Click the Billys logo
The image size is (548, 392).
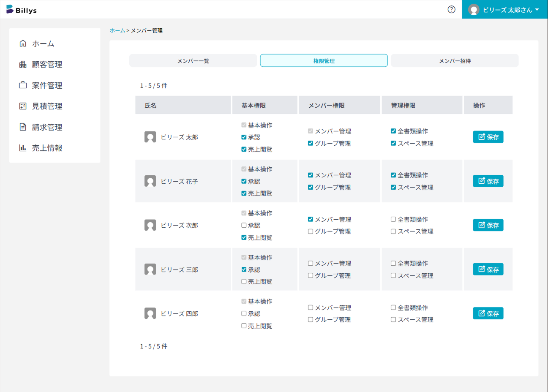coord(21,9)
